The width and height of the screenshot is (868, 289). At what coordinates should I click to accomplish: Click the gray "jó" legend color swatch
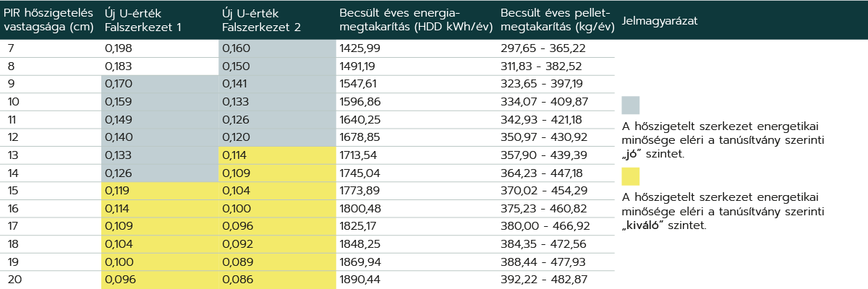click(631, 105)
